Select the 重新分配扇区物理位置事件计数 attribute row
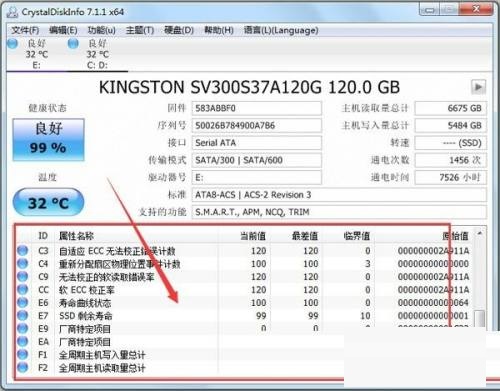Image resolution: width=500 pixels, height=391 pixels. (244, 264)
